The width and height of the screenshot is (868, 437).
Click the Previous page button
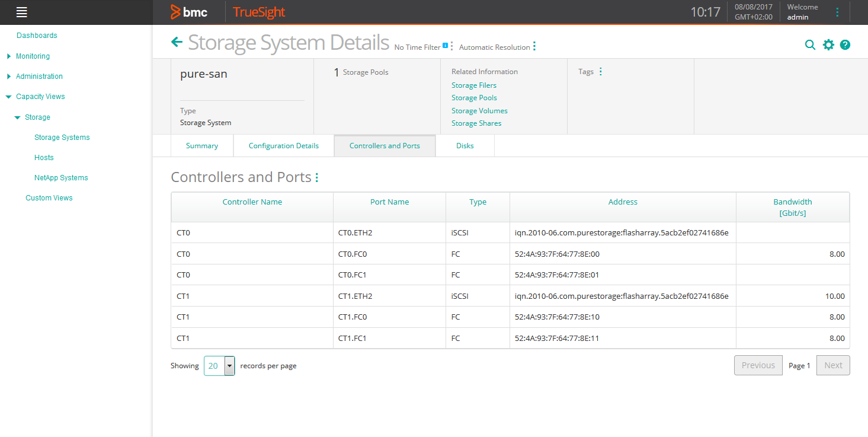tap(758, 365)
